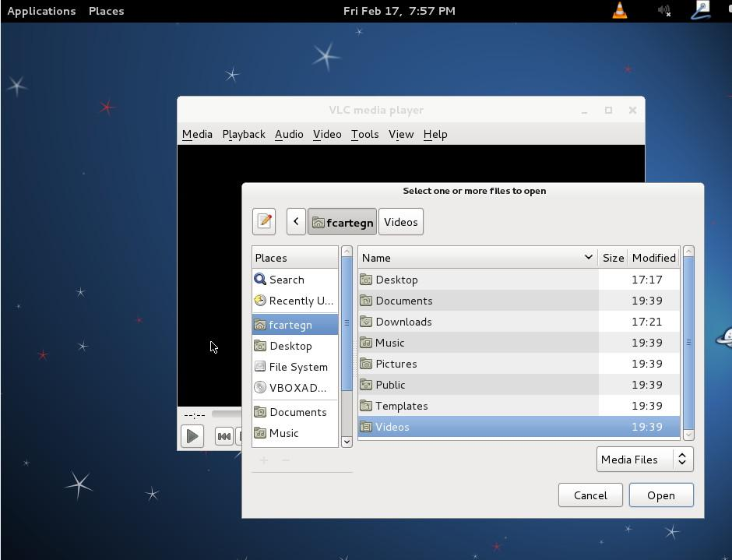Viewport: 732px width, 560px height.
Task: Click the Open button
Action: click(x=660, y=495)
